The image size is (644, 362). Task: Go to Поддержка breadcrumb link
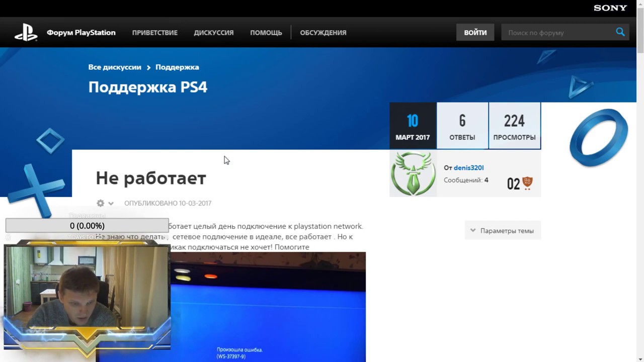coord(177,67)
